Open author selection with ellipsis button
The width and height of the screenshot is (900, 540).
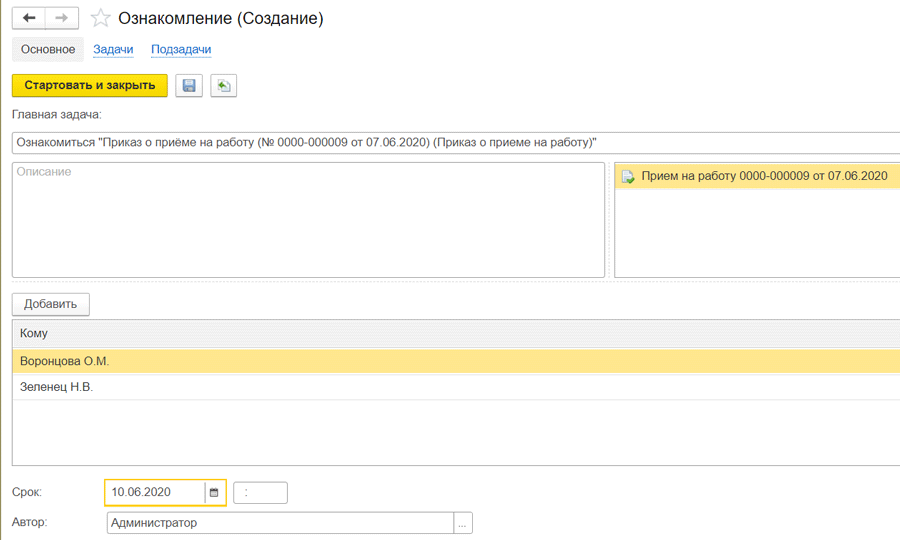tap(462, 523)
